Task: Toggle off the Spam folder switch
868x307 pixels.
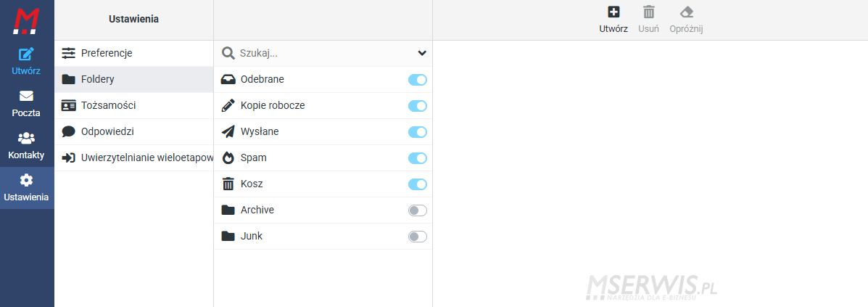Action: point(418,158)
